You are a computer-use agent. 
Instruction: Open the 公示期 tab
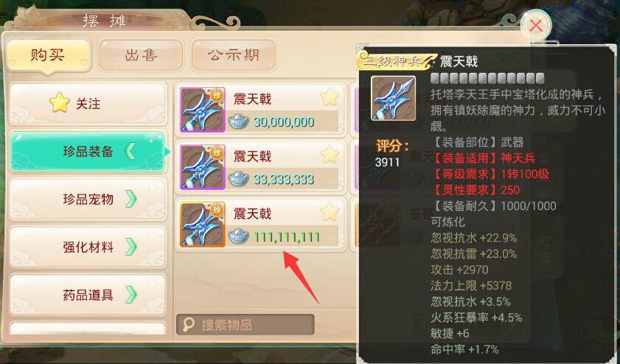pyautogui.click(x=233, y=55)
